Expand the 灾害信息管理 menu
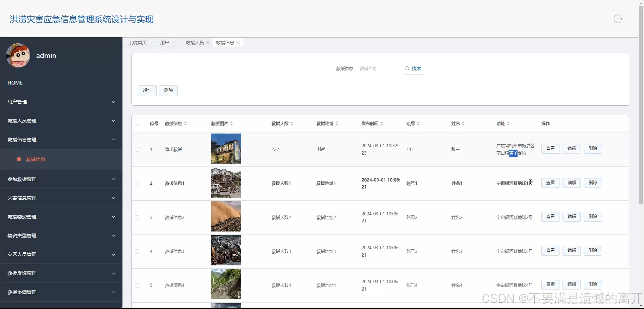Viewport: 644px width, 309px height. (x=61, y=198)
